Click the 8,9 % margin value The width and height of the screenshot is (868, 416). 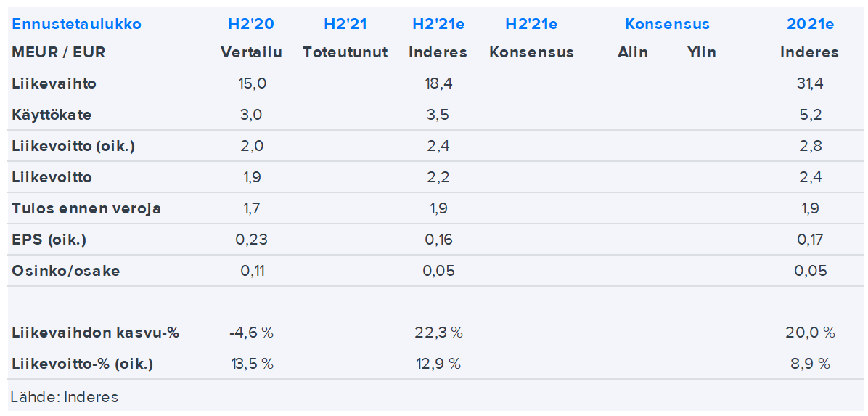tap(810, 364)
